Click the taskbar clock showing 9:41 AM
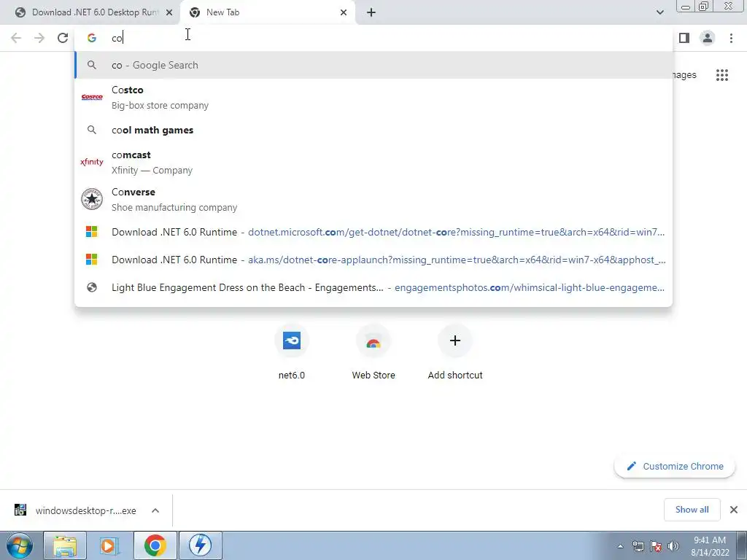 710,546
